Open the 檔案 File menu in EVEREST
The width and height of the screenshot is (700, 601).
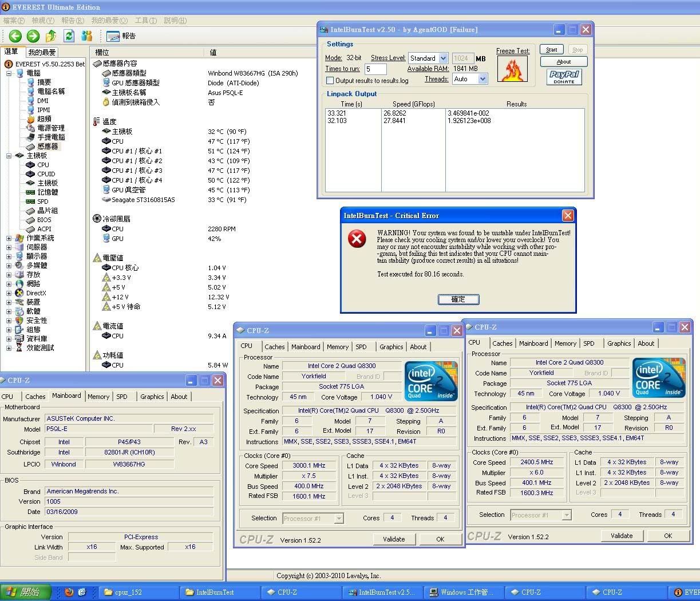tap(14, 21)
